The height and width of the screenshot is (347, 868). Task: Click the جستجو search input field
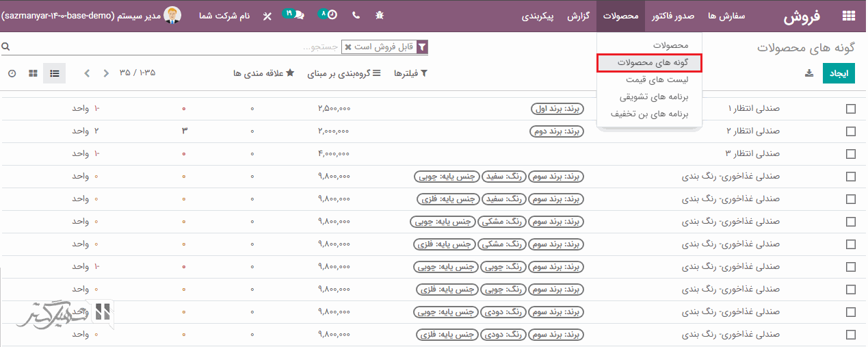[x=205, y=47]
